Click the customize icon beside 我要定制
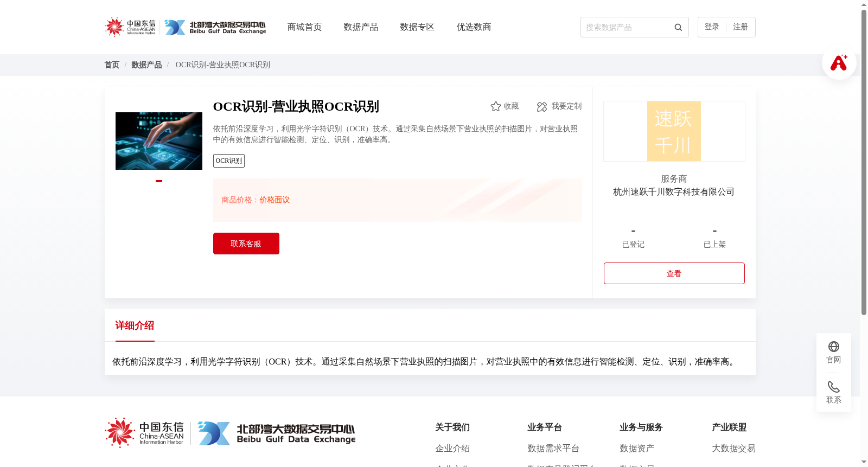 tap(542, 107)
